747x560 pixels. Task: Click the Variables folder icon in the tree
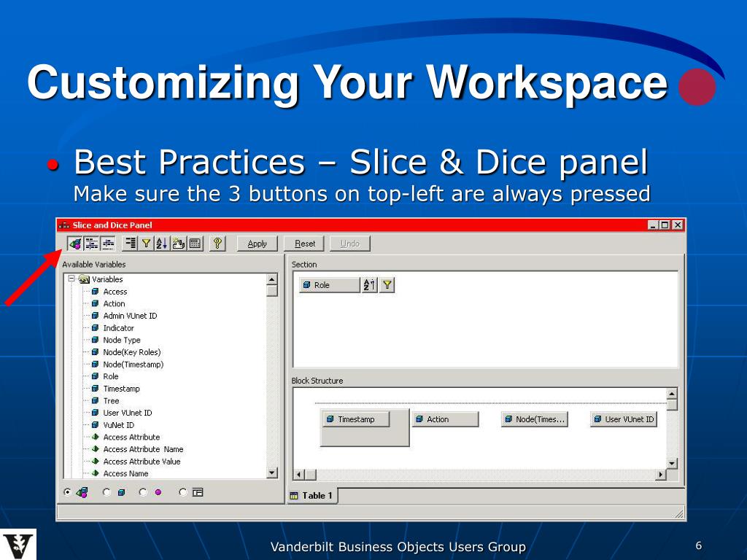84,279
